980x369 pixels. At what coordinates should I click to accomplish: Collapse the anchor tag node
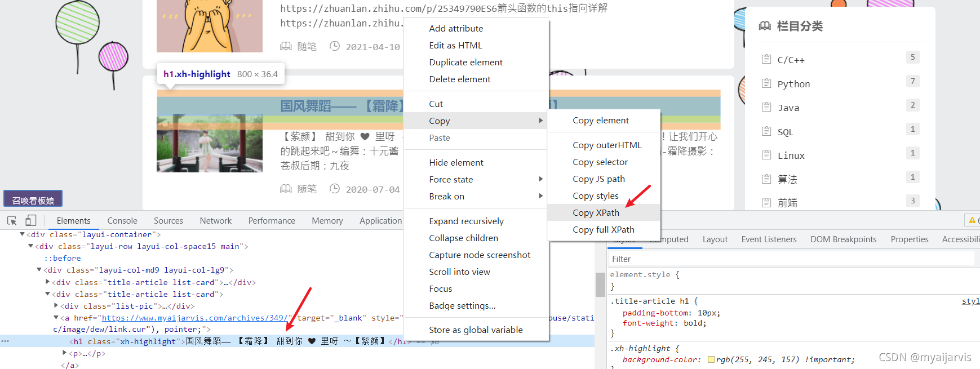[56, 318]
